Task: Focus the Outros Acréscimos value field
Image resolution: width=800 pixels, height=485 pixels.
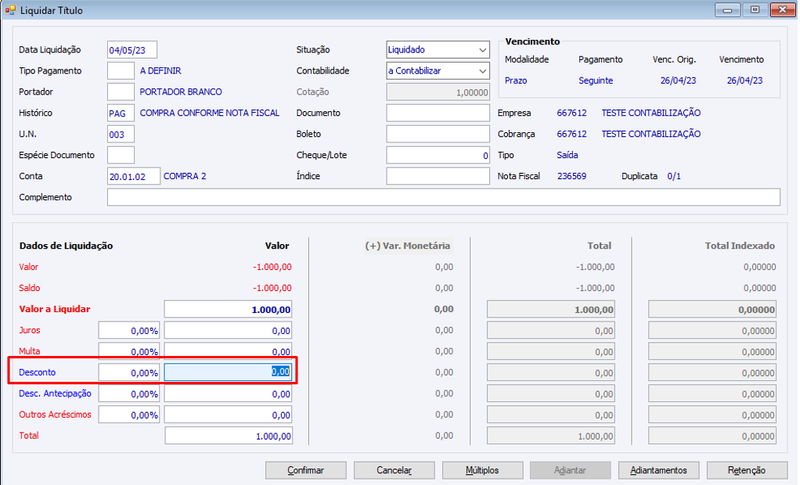Action: 228,415
